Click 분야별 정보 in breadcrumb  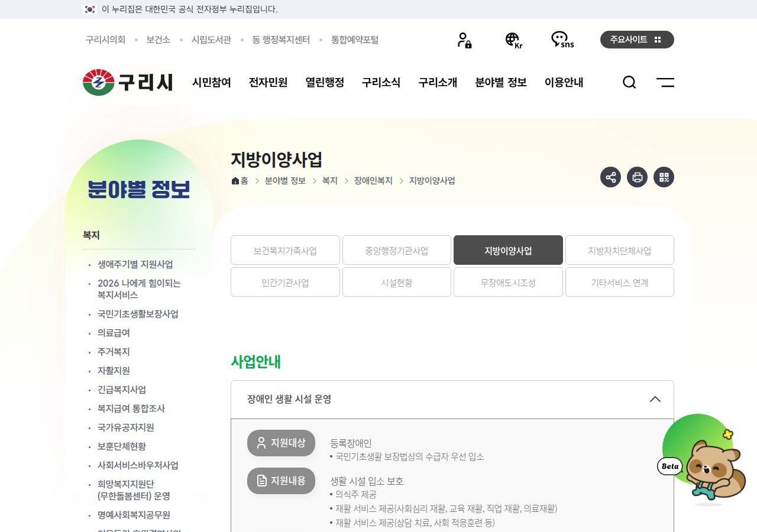click(x=285, y=181)
